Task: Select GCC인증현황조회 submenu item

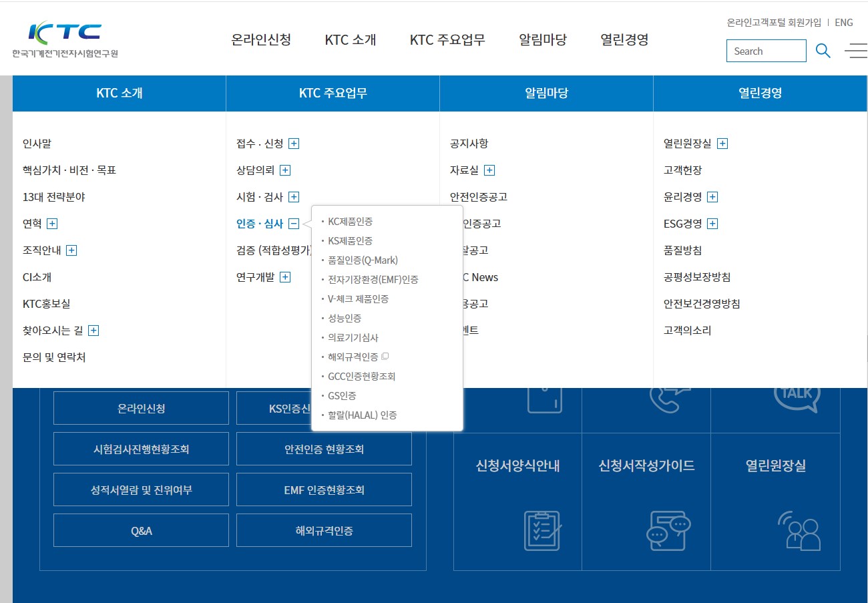Action: (361, 376)
